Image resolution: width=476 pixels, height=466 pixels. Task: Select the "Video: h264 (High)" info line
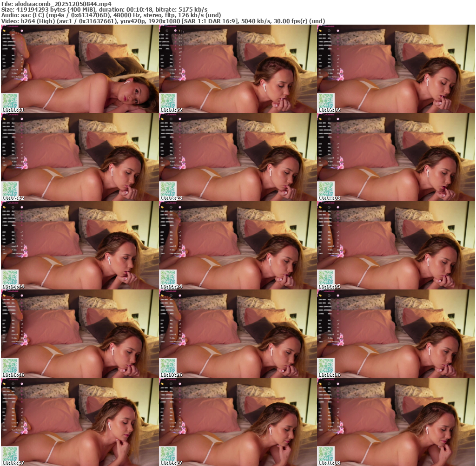coord(163,21)
